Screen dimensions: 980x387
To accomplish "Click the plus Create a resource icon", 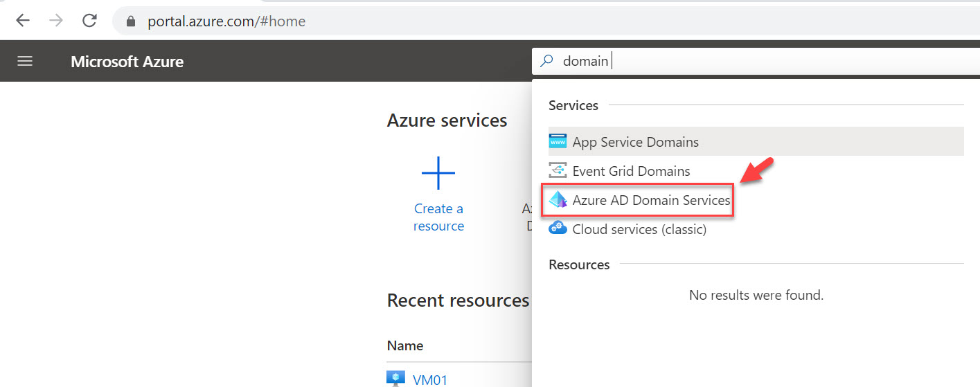I will pyautogui.click(x=438, y=173).
